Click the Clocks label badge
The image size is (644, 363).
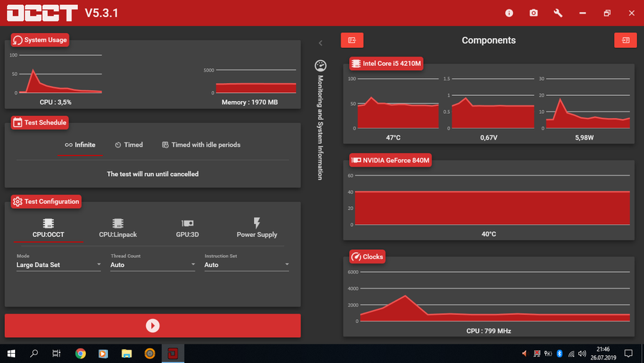367,256
